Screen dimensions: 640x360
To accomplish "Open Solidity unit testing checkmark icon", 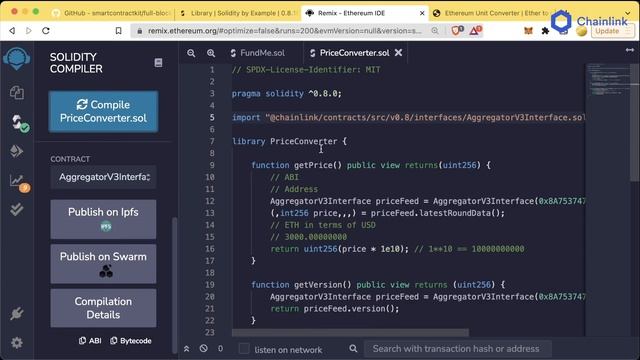I will point(17,209).
